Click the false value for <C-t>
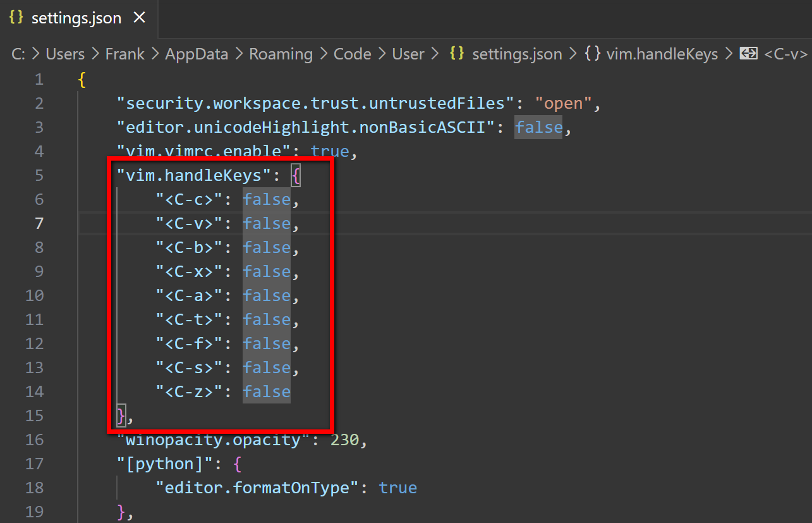Screen dimensions: 812x523 coord(267,319)
